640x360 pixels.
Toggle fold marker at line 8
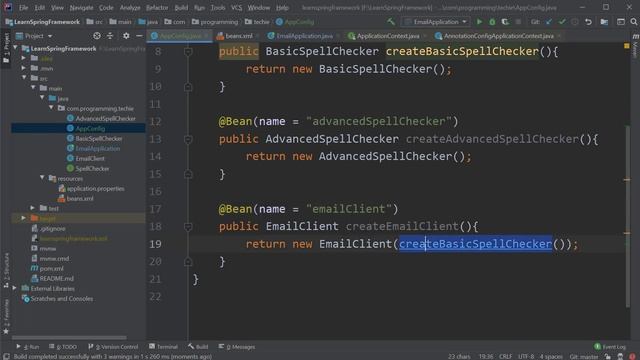coord(188,51)
